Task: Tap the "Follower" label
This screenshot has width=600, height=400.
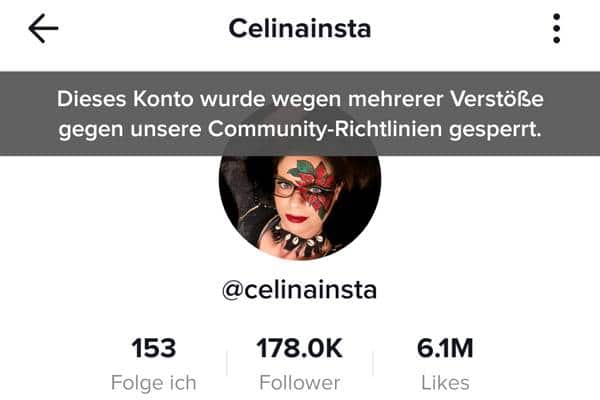Action: coord(300,383)
